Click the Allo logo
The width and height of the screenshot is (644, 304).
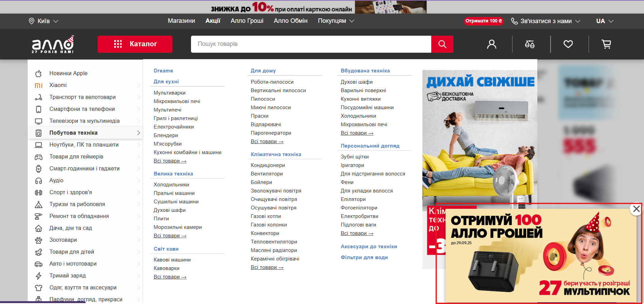click(53, 44)
